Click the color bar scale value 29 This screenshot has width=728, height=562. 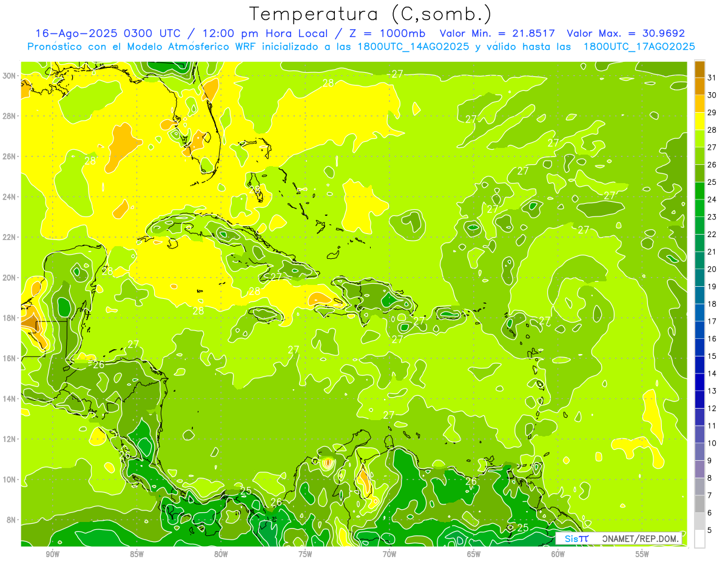coord(712,113)
